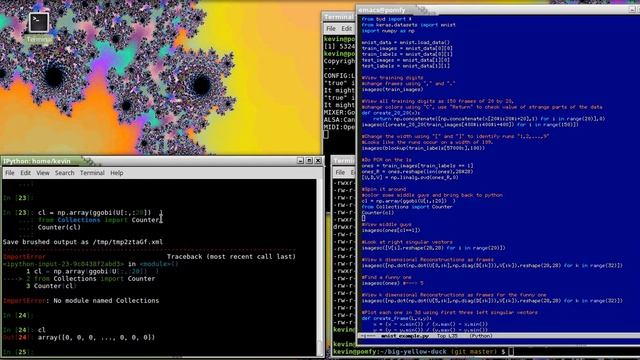Open File menu in IPython window
Viewport: 640px width, 360px height.
(10, 173)
